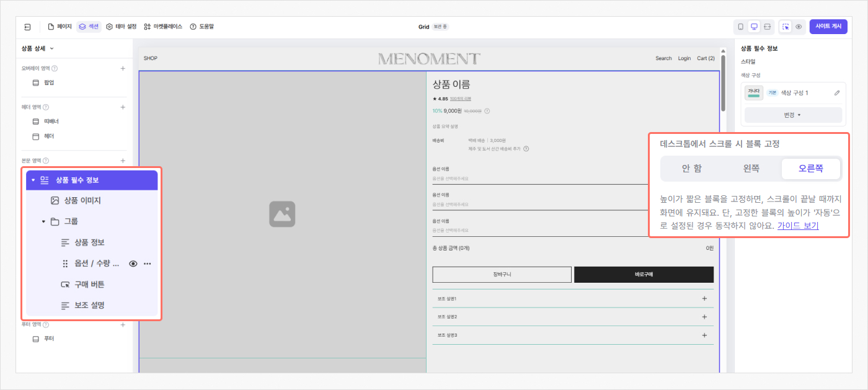The height and width of the screenshot is (390, 868).
Task: Open the 변경 dropdown in style panel
Action: tap(793, 115)
